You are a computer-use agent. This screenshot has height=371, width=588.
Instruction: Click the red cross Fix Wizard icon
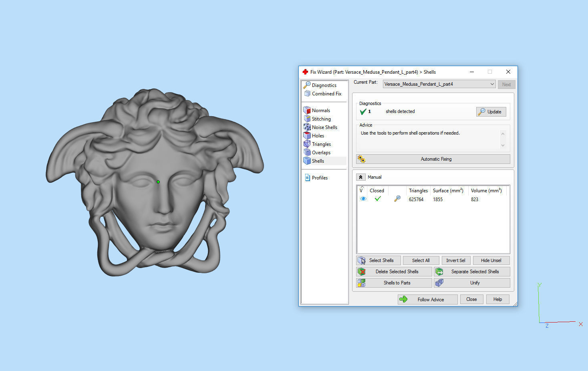(x=305, y=72)
